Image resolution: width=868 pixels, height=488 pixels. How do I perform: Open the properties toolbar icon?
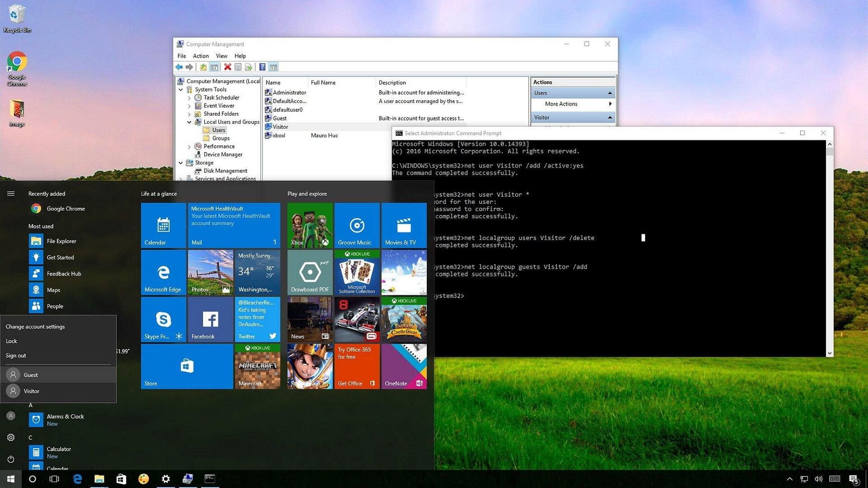click(x=238, y=67)
